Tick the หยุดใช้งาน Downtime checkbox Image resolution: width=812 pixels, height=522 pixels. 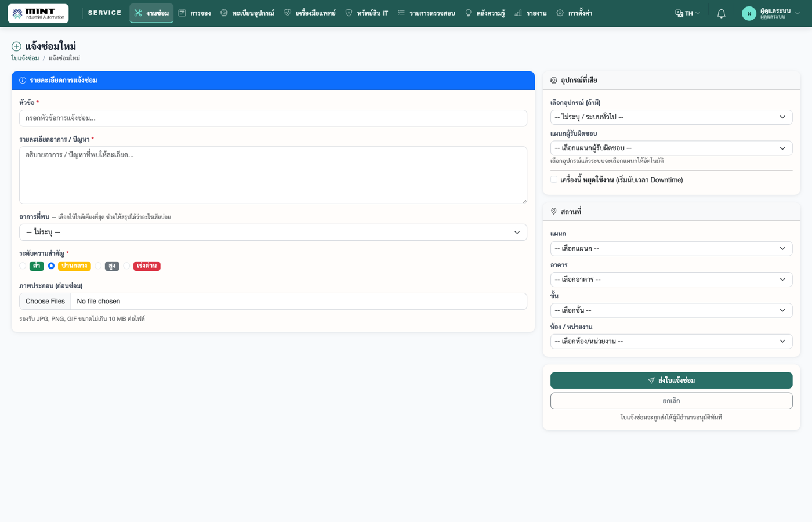coord(554,180)
